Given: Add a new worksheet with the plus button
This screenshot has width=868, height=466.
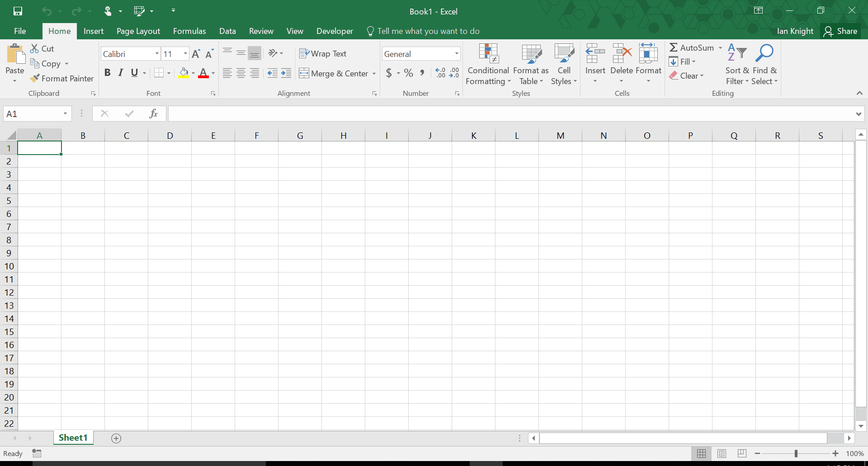Looking at the screenshot, I should (116, 438).
